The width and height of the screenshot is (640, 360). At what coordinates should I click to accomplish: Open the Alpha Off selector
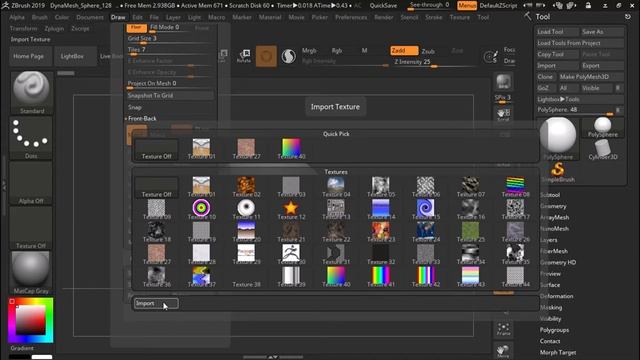pyautogui.click(x=31, y=183)
